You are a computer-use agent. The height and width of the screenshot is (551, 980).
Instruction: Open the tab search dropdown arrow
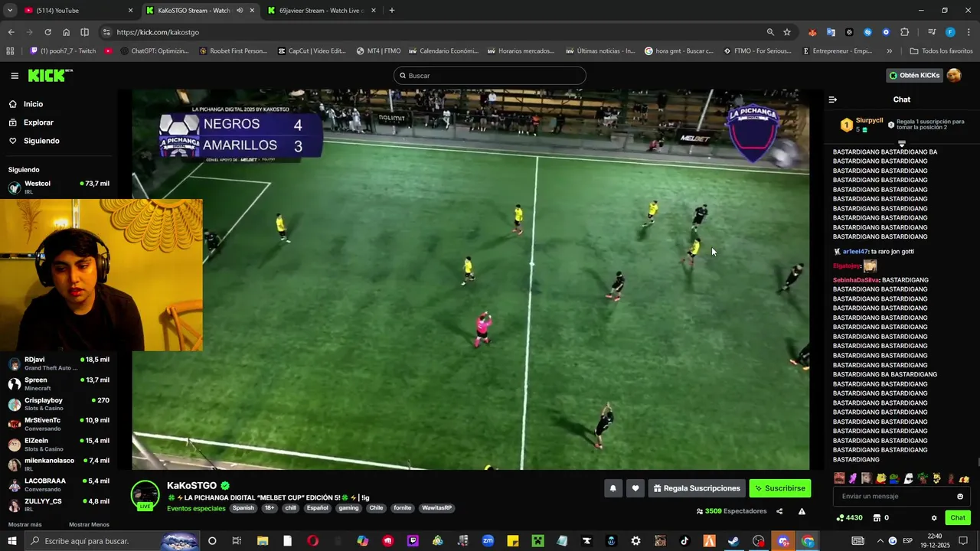tap(10, 11)
